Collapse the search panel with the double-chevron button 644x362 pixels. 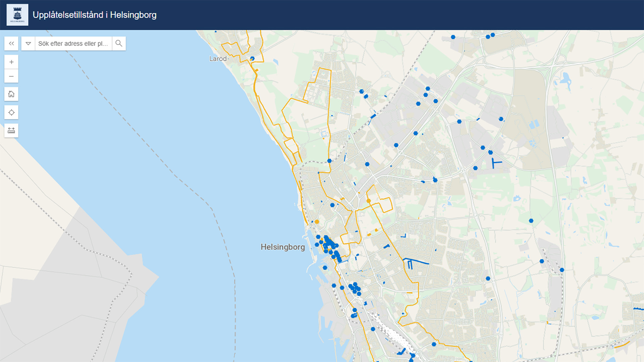tap(11, 43)
